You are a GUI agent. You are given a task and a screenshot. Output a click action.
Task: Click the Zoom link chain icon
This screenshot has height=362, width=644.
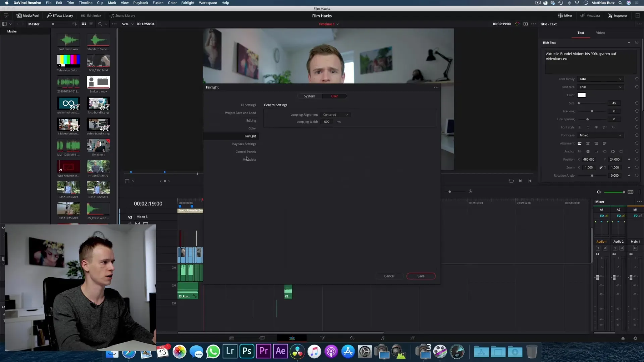(601, 168)
